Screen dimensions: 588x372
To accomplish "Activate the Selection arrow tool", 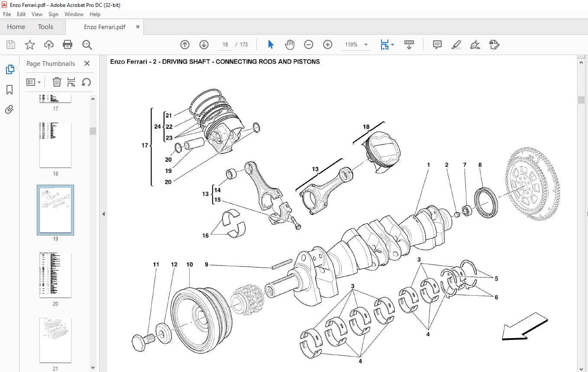I will click(x=271, y=45).
